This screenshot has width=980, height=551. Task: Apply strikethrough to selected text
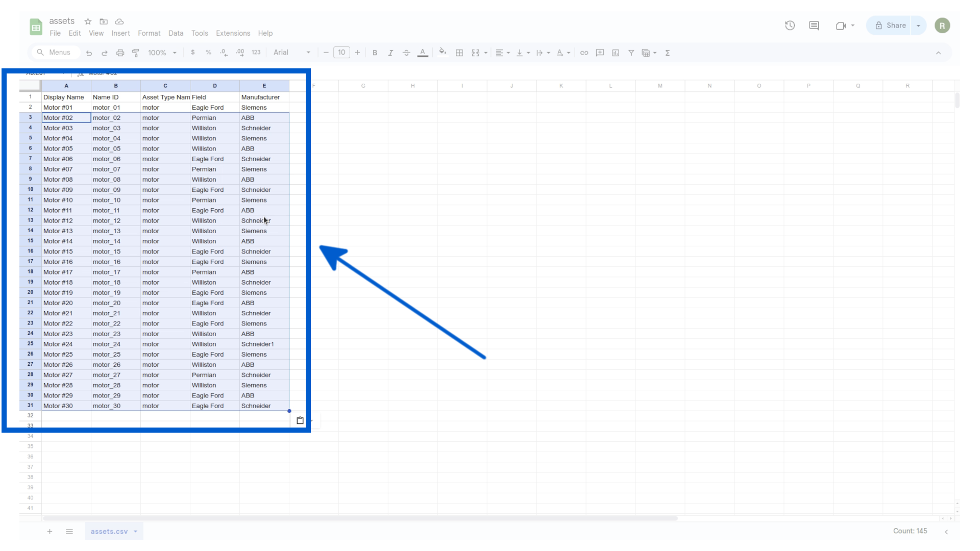coord(406,53)
